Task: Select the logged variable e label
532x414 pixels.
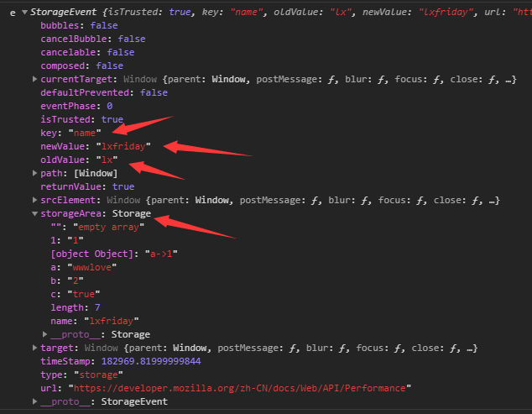Action: click(13, 13)
